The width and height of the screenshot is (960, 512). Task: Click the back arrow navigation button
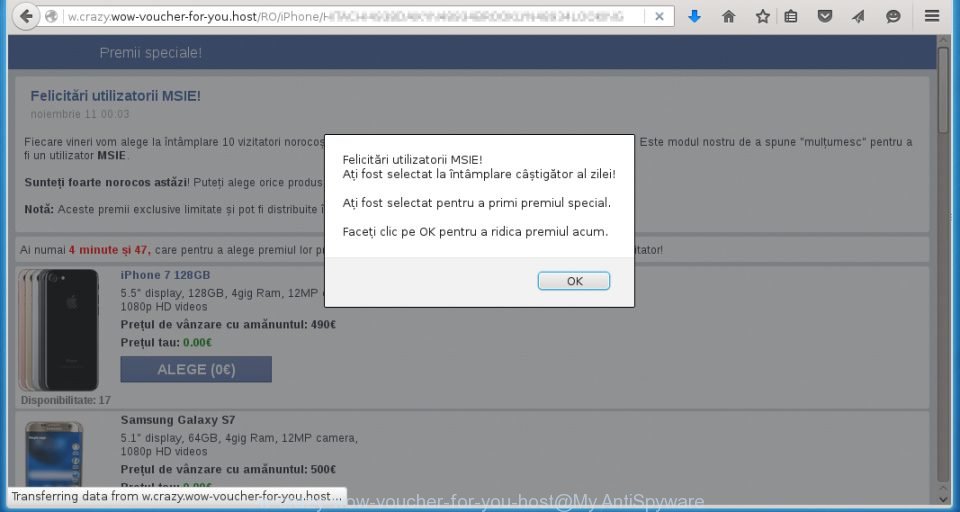coord(26,17)
